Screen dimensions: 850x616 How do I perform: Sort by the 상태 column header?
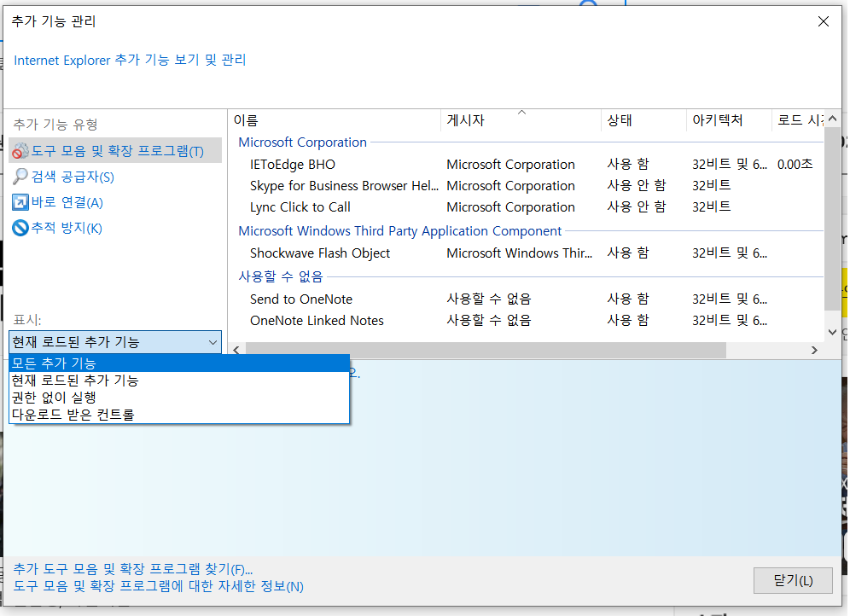coord(644,120)
